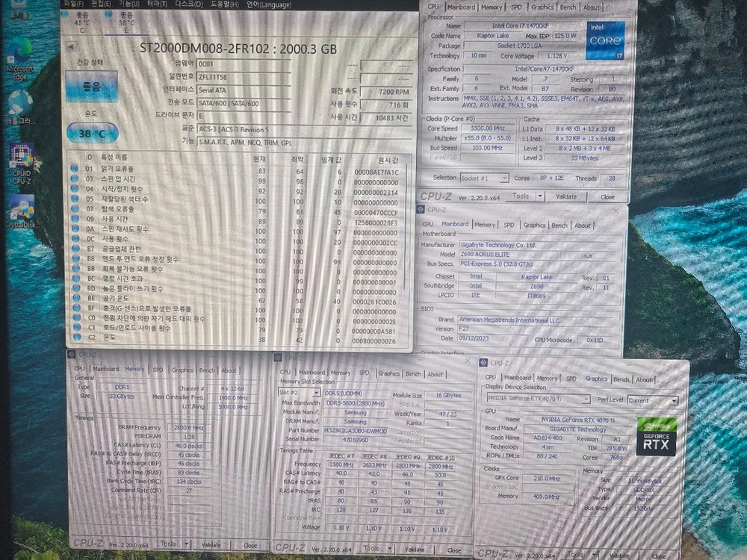Open the 언어(Language) menu
The width and height of the screenshot is (747, 560).
[x=268, y=4]
